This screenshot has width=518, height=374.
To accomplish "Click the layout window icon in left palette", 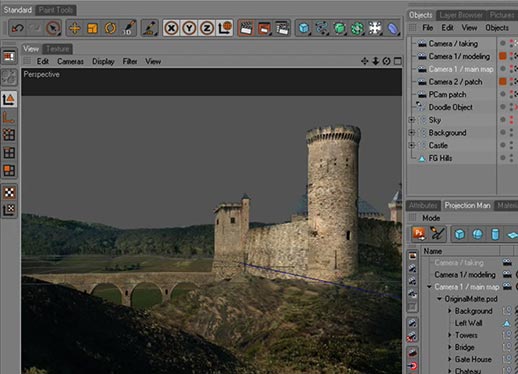I will click(9, 56).
